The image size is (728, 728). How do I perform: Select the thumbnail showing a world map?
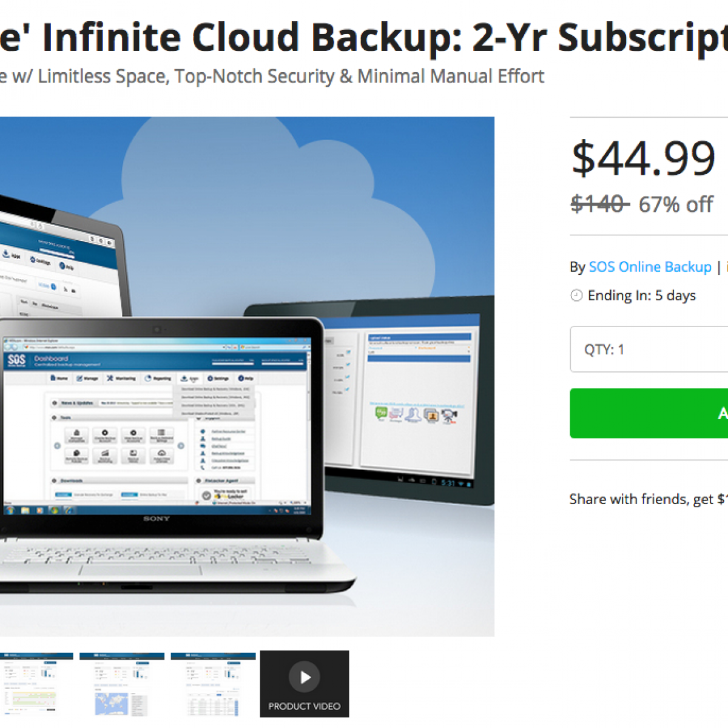121,684
